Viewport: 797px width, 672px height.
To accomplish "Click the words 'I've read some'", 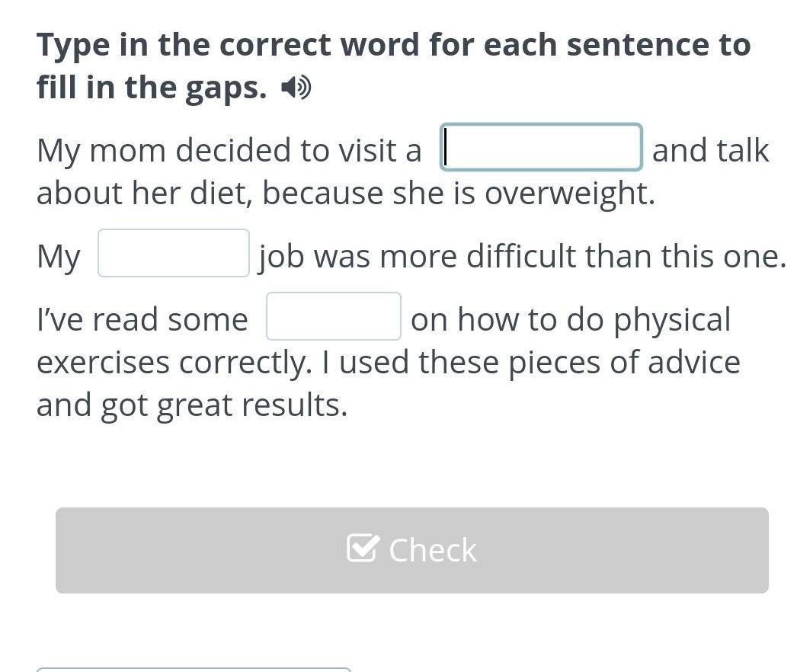I will coord(142,320).
